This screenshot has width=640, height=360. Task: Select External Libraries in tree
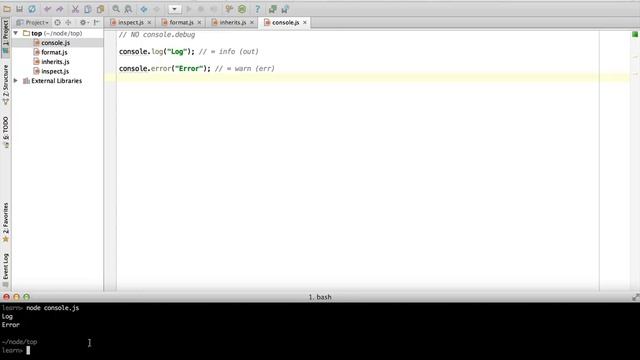56,81
